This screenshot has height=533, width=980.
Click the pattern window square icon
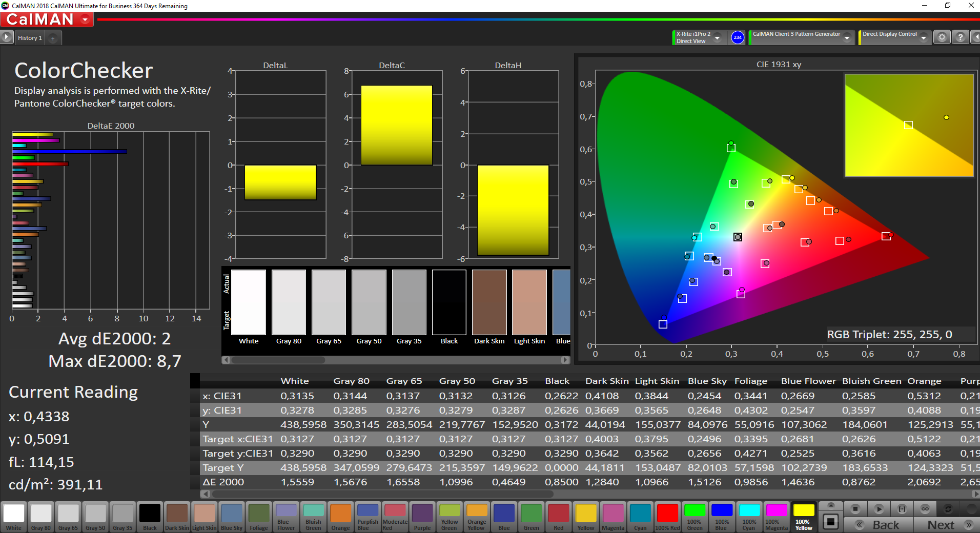click(x=831, y=522)
